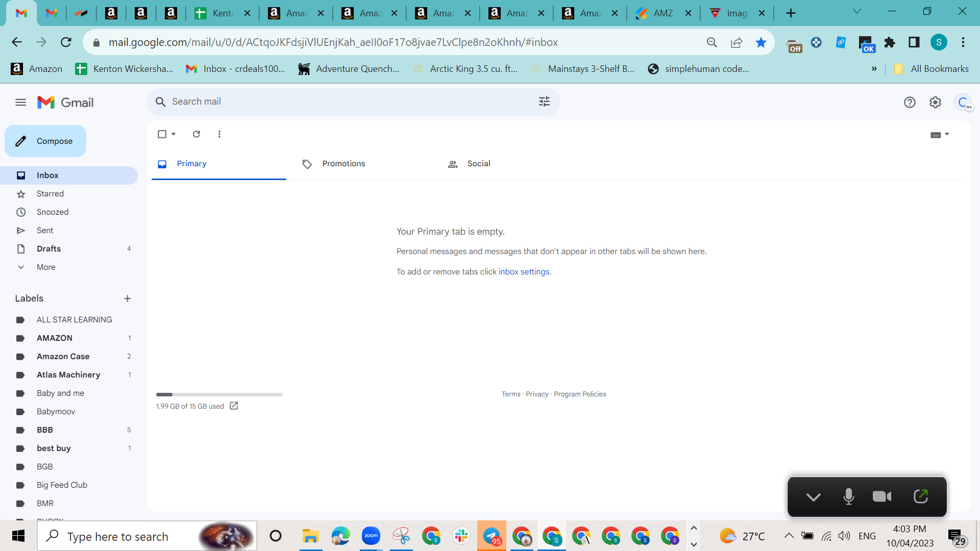Viewport: 980px width, 551px height.
Task: Click the storage usage progress bar
Action: click(219, 394)
